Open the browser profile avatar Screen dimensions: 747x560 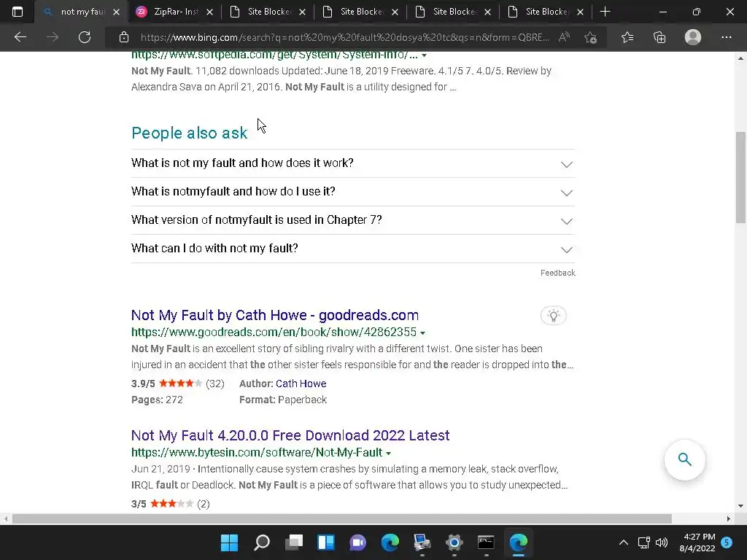coord(693,37)
